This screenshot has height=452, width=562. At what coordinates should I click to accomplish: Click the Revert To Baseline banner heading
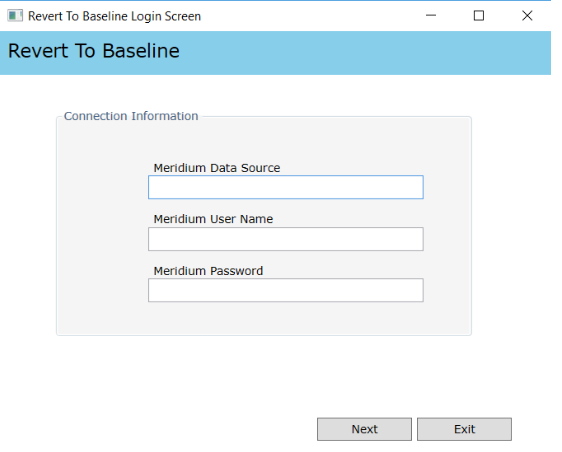[x=94, y=51]
